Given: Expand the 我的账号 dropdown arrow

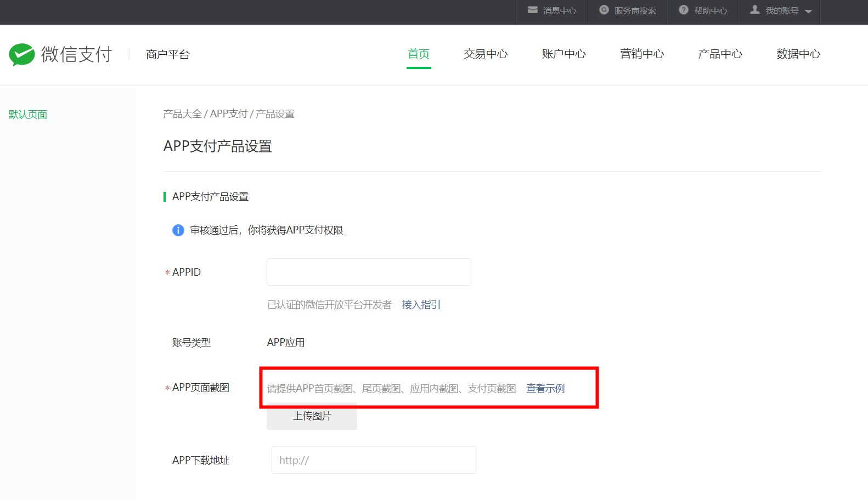Looking at the screenshot, I should pos(808,12).
